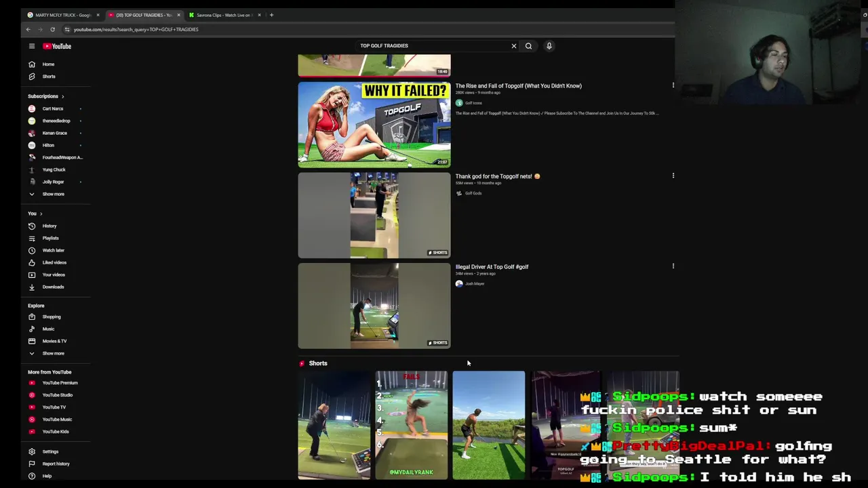
Task: Click the YouTube search input field
Action: [x=434, y=46]
